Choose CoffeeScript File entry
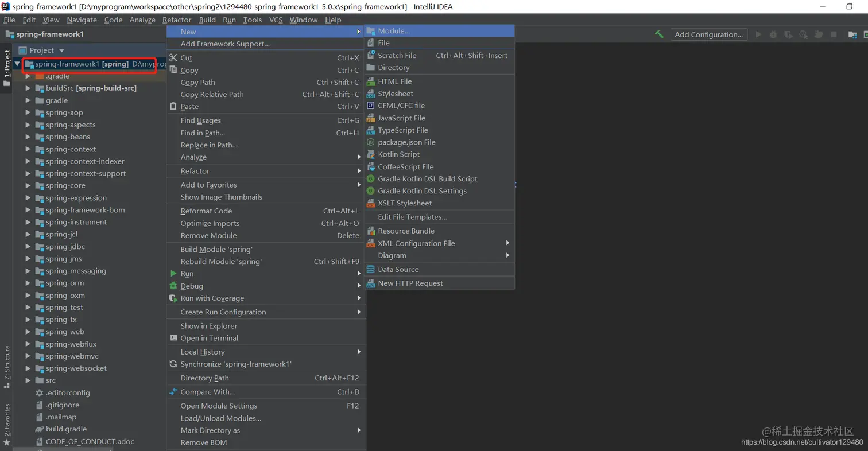 406,166
